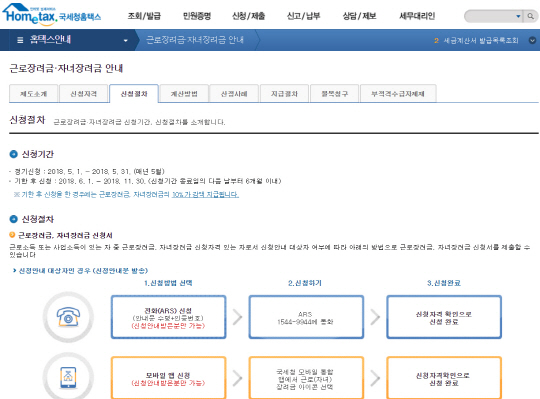
Task: Click the search magnifier icon
Action: click(x=531, y=16)
